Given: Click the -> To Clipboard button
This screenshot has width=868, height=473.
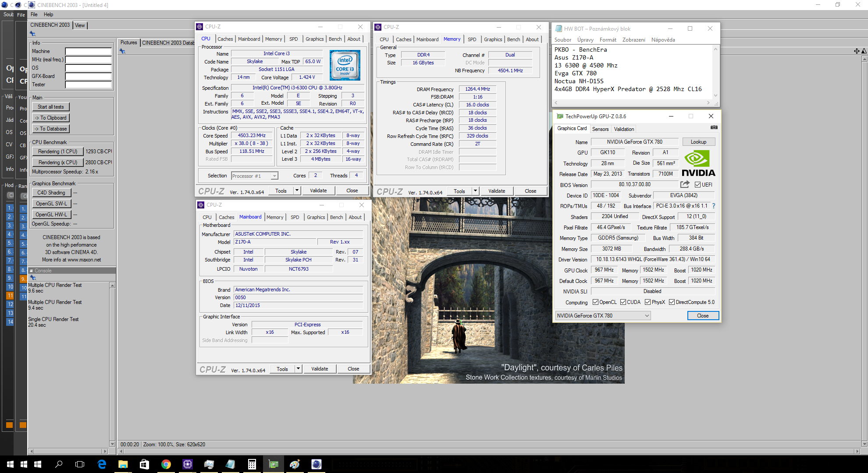Looking at the screenshot, I should coord(50,118).
